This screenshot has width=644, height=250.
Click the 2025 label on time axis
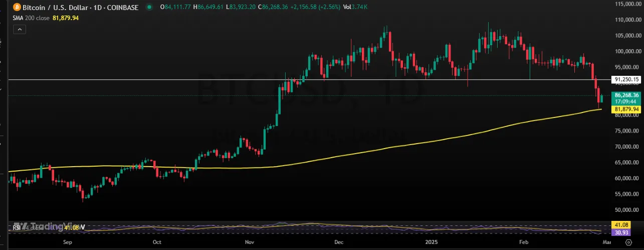tap(431, 242)
